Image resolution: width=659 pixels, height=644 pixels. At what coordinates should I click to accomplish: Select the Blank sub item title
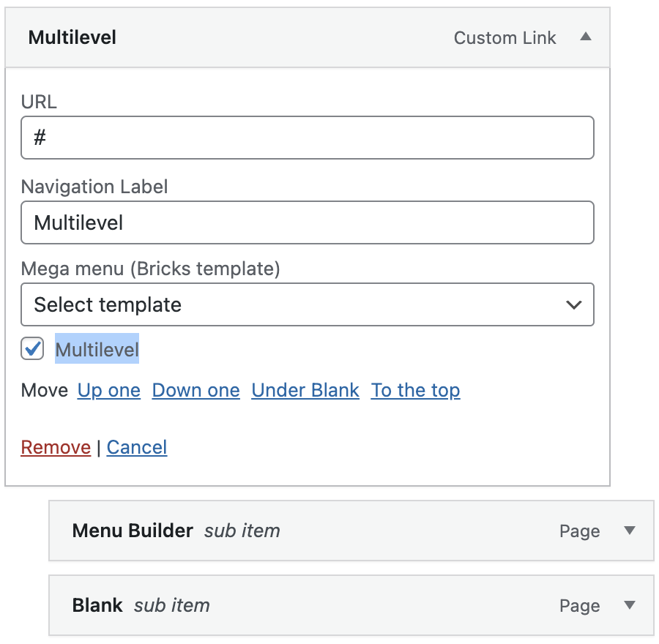click(97, 605)
